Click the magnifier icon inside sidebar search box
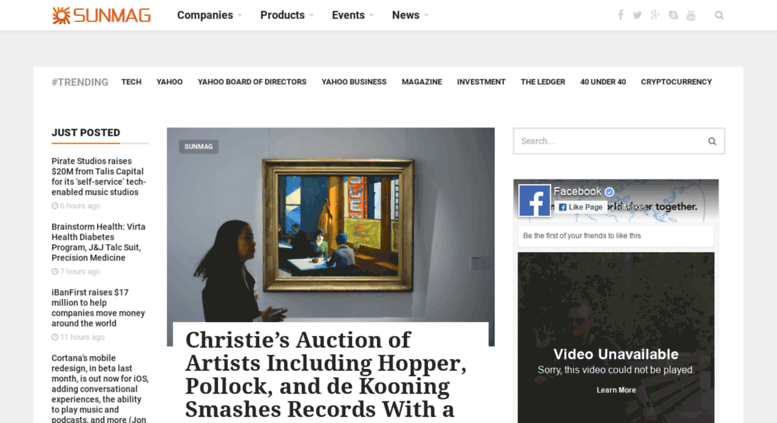This screenshot has width=777, height=423. pyautogui.click(x=712, y=141)
